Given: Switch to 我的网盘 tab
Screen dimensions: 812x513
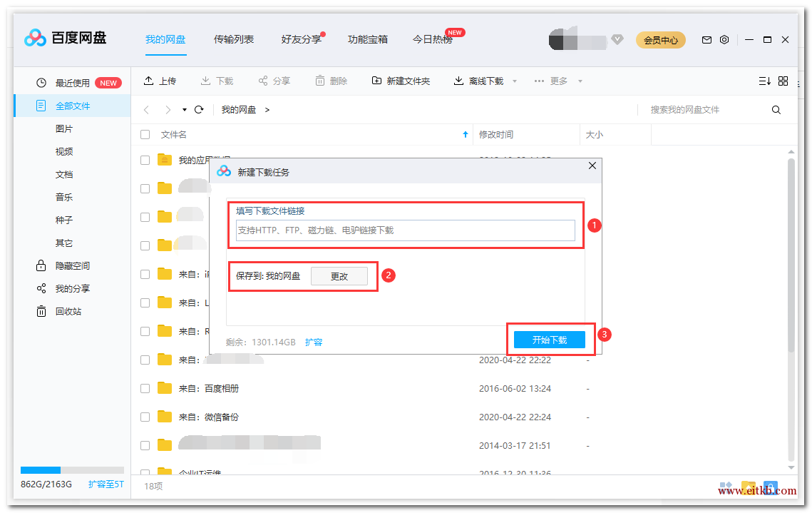Looking at the screenshot, I should pos(165,39).
